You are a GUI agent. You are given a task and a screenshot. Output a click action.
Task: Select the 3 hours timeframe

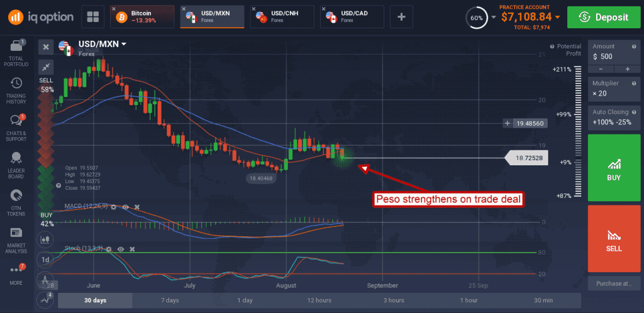pos(394,300)
